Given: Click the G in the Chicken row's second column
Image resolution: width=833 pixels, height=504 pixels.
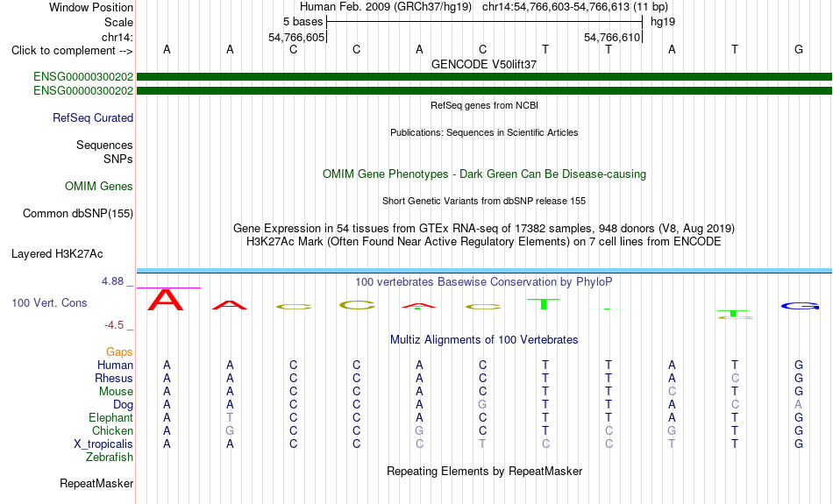Looking at the screenshot, I should click(x=230, y=430).
